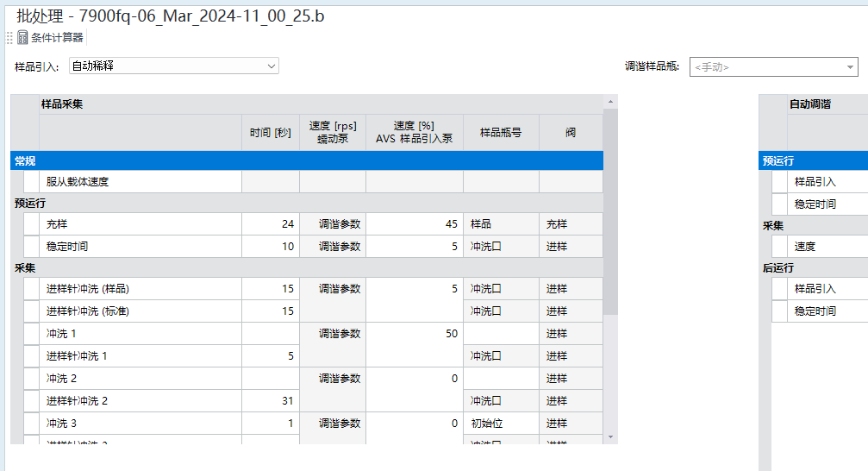Toggle checkbox for 进样针冲洗 1 row
This screenshot has height=471, width=868.
pos(32,356)
